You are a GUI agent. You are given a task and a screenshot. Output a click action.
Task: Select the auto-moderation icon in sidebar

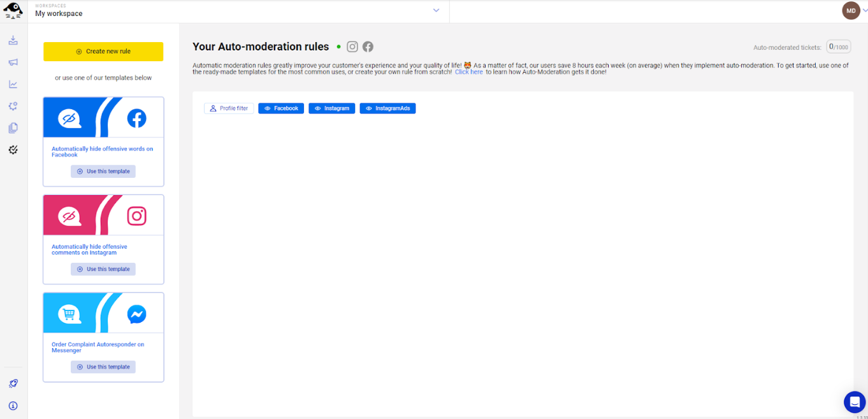click(13, 150)
